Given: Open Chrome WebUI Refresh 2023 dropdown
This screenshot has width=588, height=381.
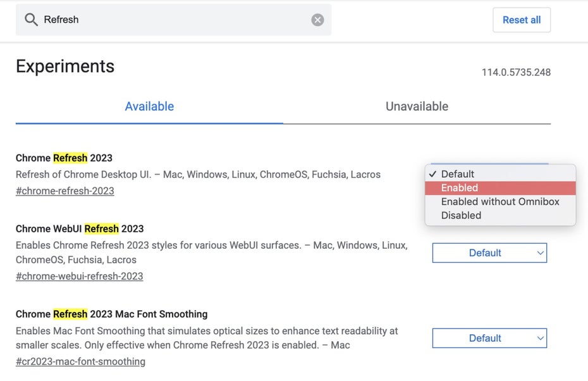Looking at the screenshot, I should (x=489, y=253).
